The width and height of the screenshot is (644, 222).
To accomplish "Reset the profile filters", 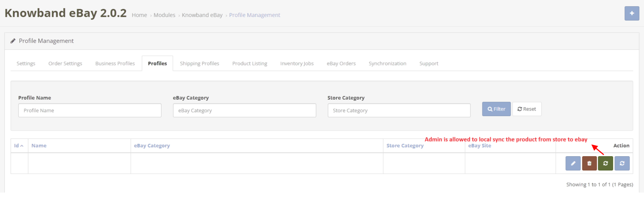I will [527, 109].
